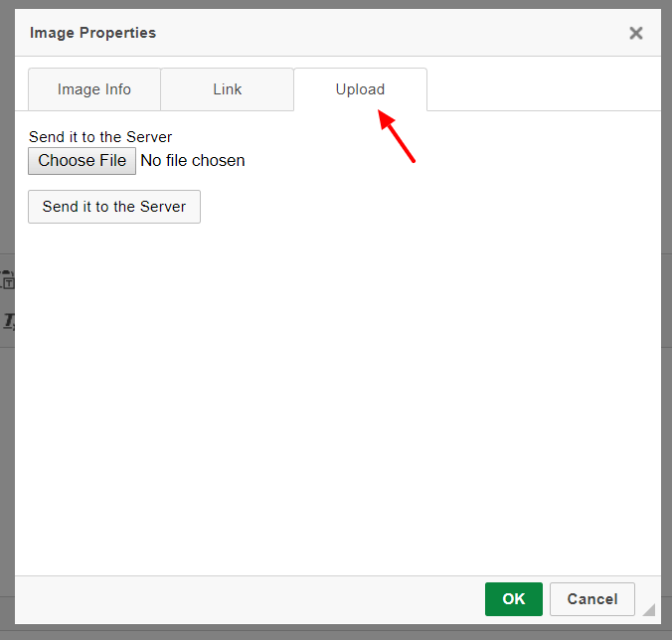Switch to the Image Info tab
This screenshot has width=672, height=640.
tap(94, 89)
